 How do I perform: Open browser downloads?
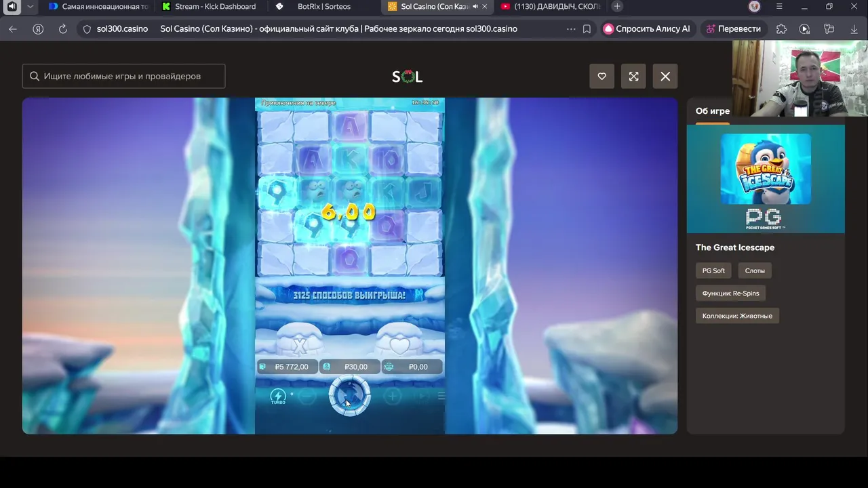point(854,29)
